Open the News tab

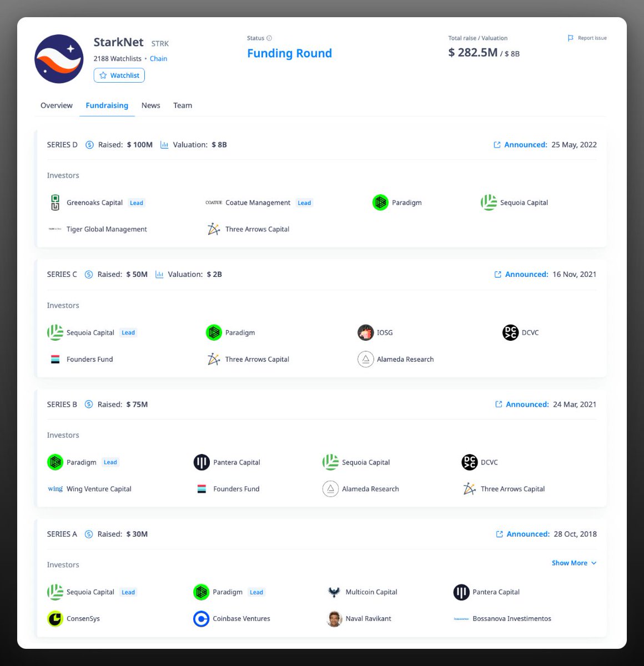(151, 105)
